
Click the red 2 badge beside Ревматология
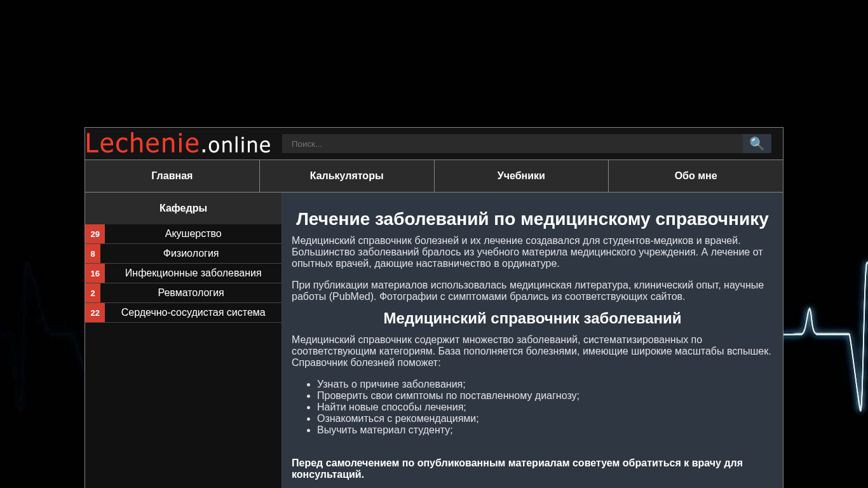pos(93,293)
